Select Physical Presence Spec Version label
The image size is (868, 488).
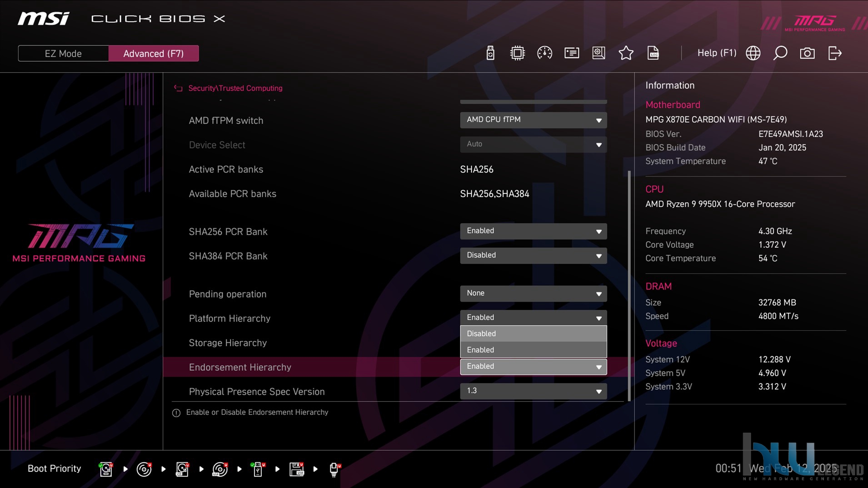pos(257,392)
